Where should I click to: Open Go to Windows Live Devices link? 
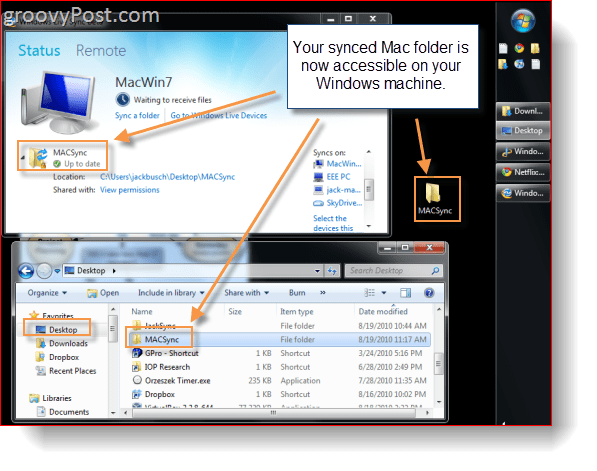[x=219, y=115]
